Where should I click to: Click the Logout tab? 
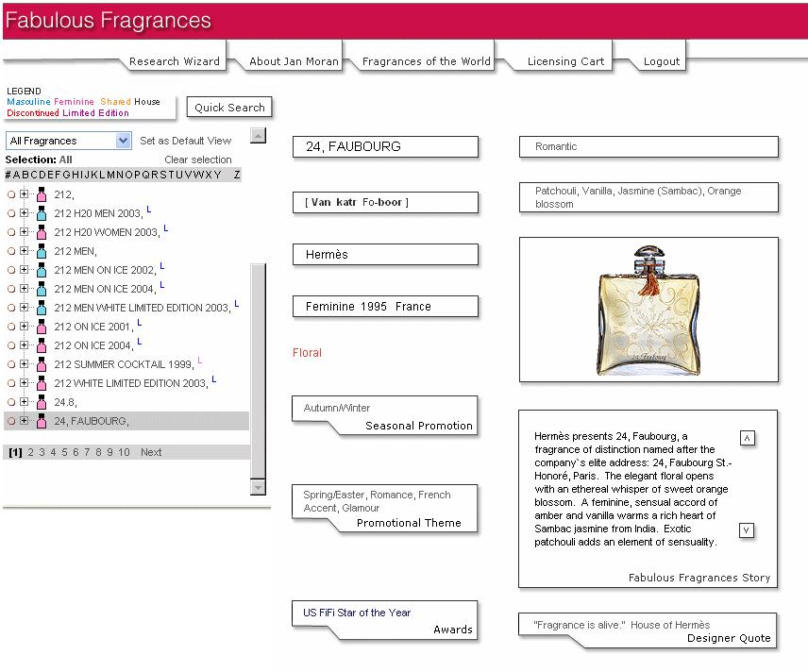tap(661, 61)
